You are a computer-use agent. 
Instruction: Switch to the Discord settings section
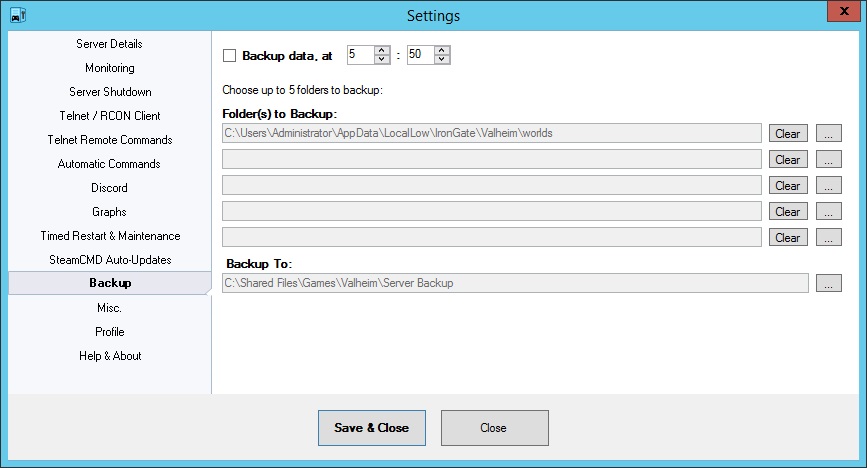point(109,188)
